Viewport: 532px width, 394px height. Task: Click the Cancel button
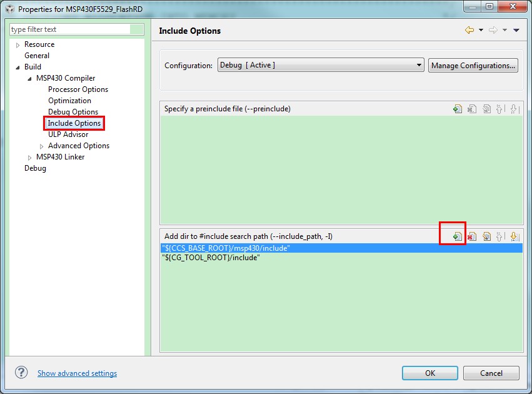tap(491, 373)
